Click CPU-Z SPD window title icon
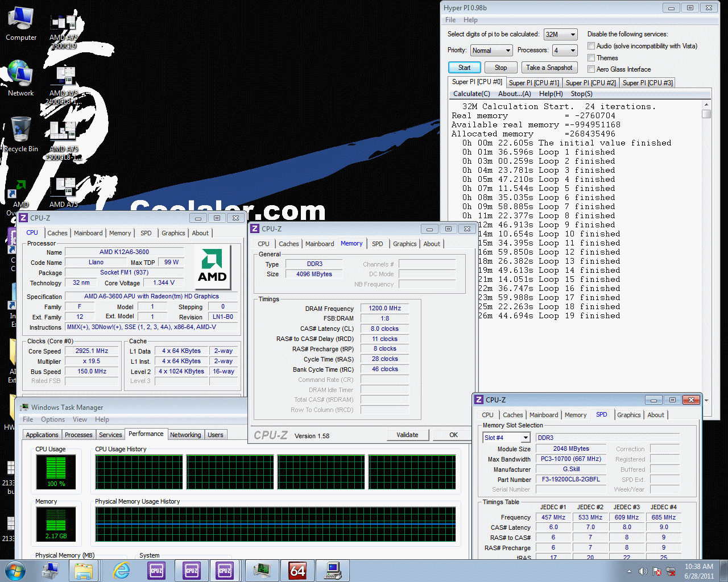Screen dimensions: 728x582 pyautogui.click(x=479, y=400)
